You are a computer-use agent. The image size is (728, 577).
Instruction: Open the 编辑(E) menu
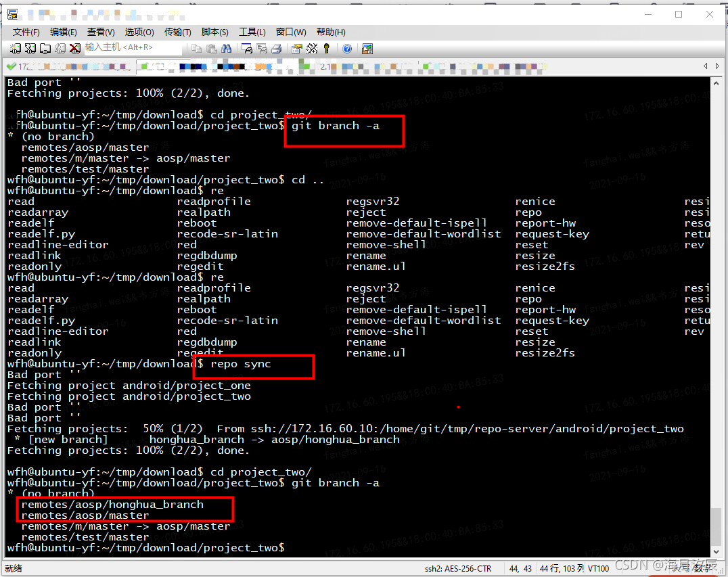[63, 32]
